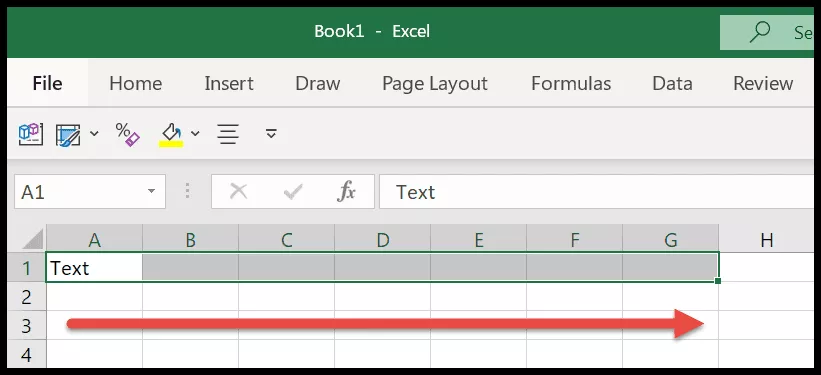Click the search magnifying glass icon
821x375 pixels.
[759, 32]
